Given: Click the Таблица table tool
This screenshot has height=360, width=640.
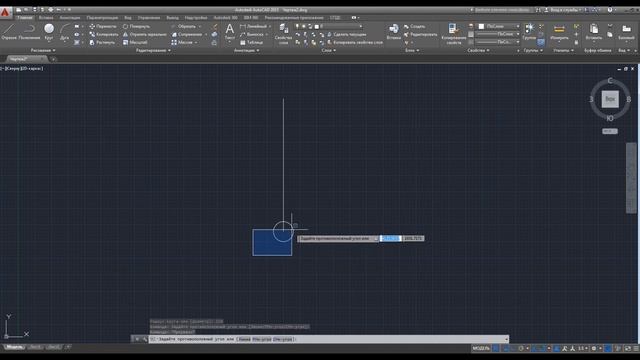Looking at the screenshot, I should (x=251, y=42).
